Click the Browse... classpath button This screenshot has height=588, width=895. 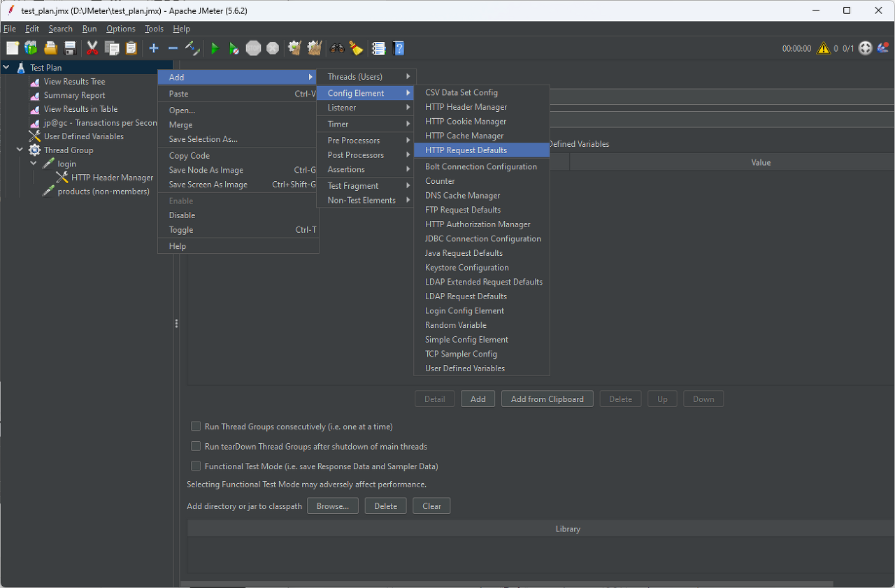coord(333,506)
